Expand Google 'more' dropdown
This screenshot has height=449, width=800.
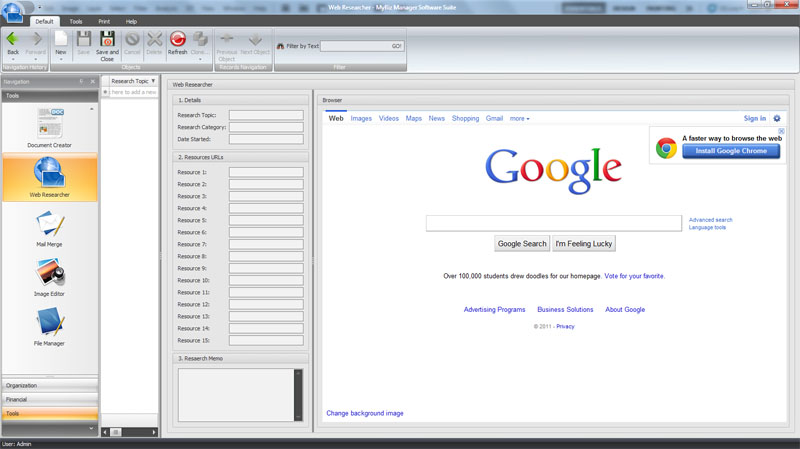point(519,118)
